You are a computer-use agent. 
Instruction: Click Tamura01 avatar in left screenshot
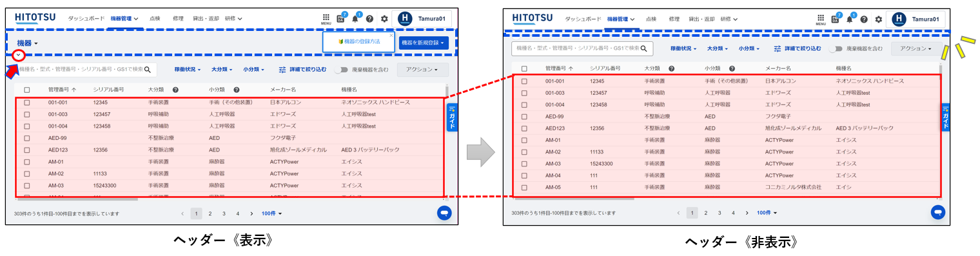coord(405,19)
